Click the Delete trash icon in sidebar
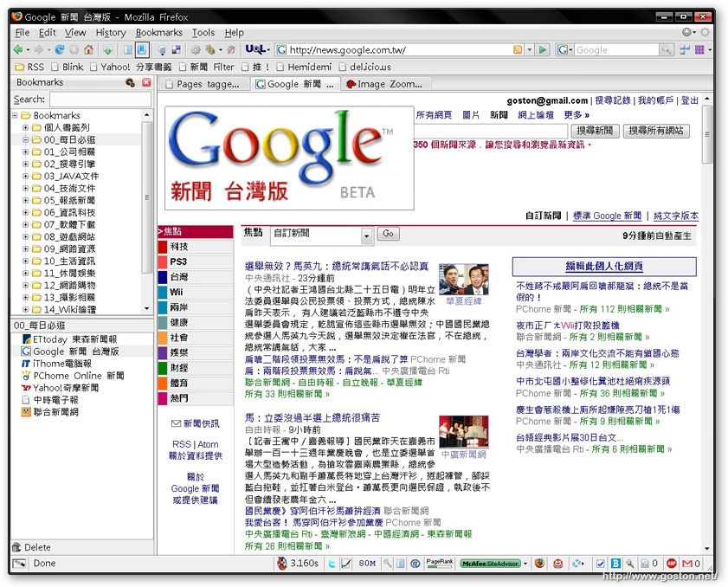 point(16,546)
